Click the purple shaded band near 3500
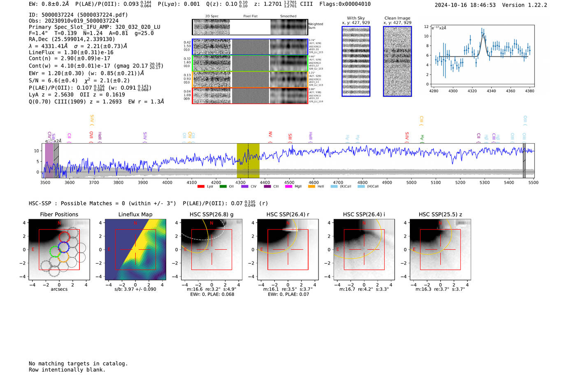The height and width of the screenshot is (392, 576). pyautogui.click(x=49, y=160)
